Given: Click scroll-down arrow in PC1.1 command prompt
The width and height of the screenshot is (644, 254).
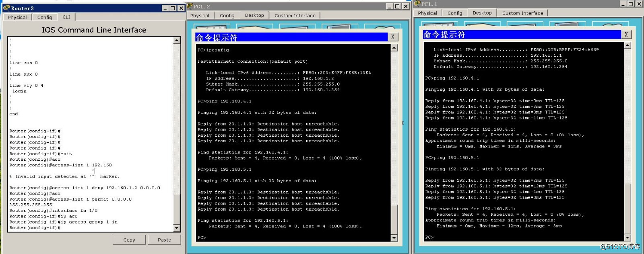Looking at the screenshot, I should coord(627,238).
